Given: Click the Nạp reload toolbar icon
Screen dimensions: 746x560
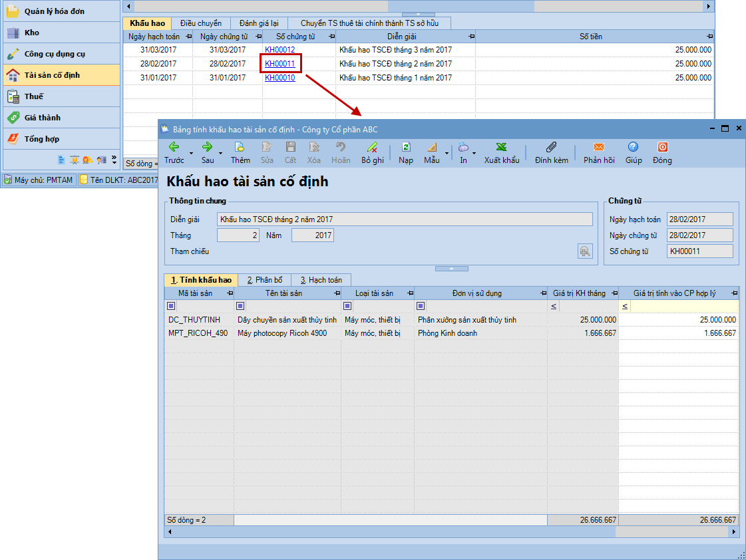Looking at the screenshot, I should (405, 148).
